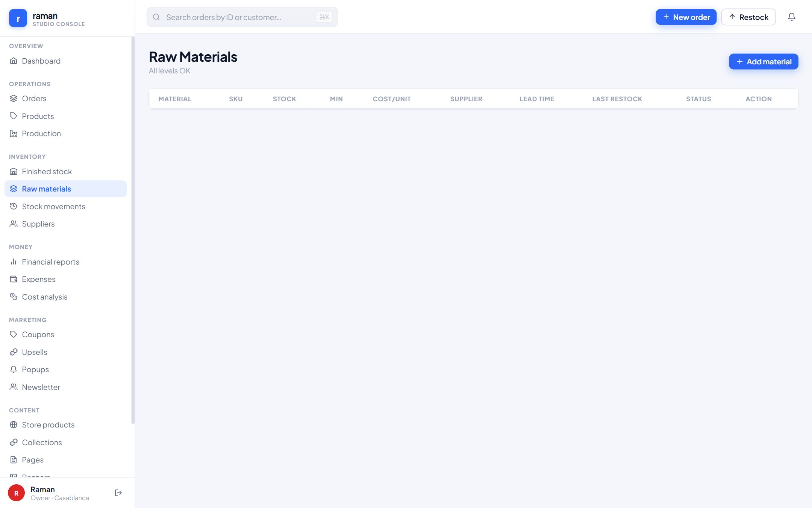
Task: Navigate to Production
Action: (65, 133)
